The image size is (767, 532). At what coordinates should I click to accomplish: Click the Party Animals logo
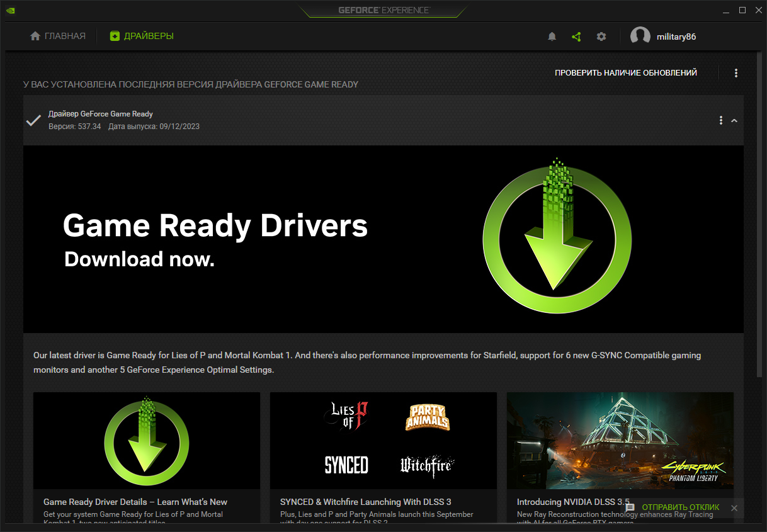point(428,417)
